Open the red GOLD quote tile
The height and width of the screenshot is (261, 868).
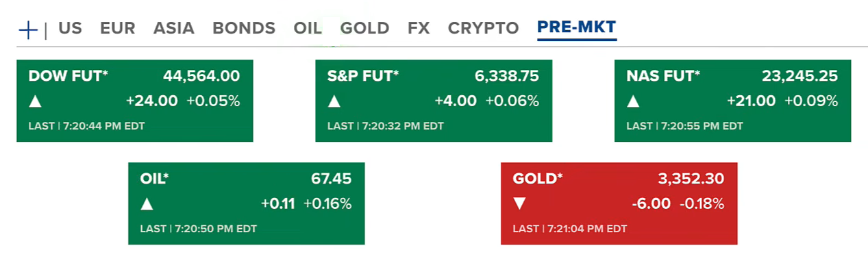[619, 203]
